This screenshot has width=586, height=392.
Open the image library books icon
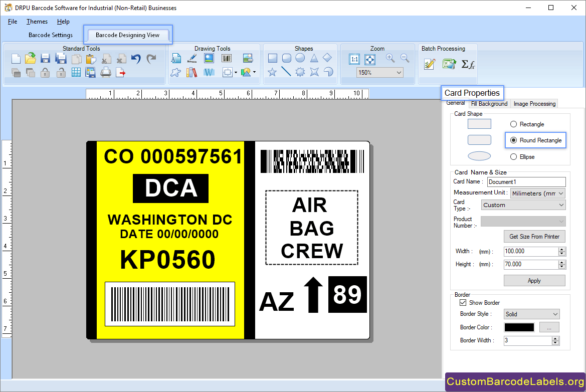pos(191,72)
